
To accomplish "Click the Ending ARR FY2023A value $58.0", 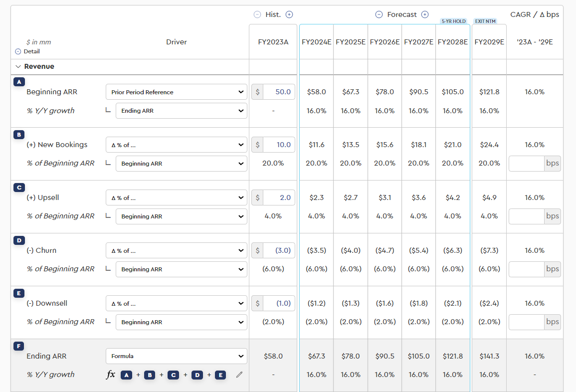I will (x=273, y=356).
